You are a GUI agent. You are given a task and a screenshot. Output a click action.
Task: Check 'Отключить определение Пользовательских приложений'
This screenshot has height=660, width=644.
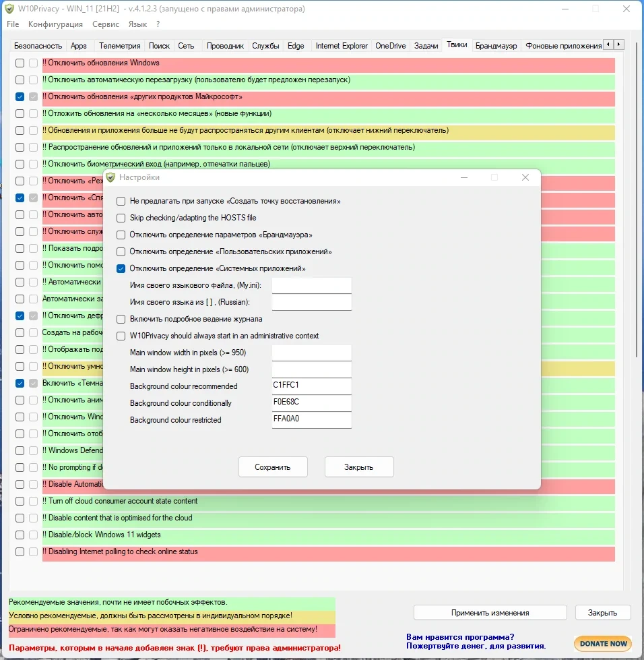[121, 251]
